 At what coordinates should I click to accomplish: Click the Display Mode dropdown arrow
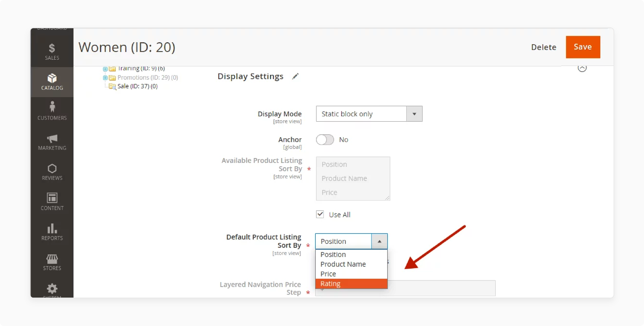[x=414, y=114]
